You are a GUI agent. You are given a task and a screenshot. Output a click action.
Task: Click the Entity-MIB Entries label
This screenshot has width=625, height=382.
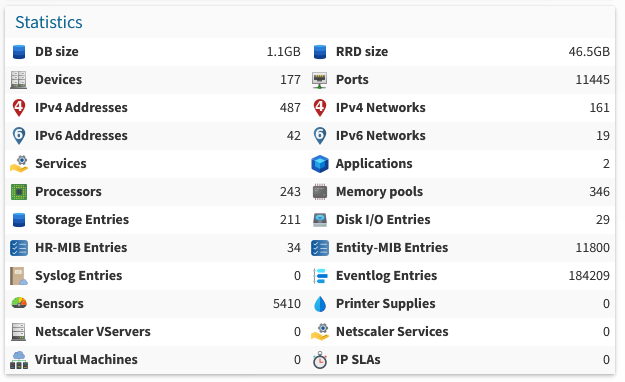coord(392,248)
